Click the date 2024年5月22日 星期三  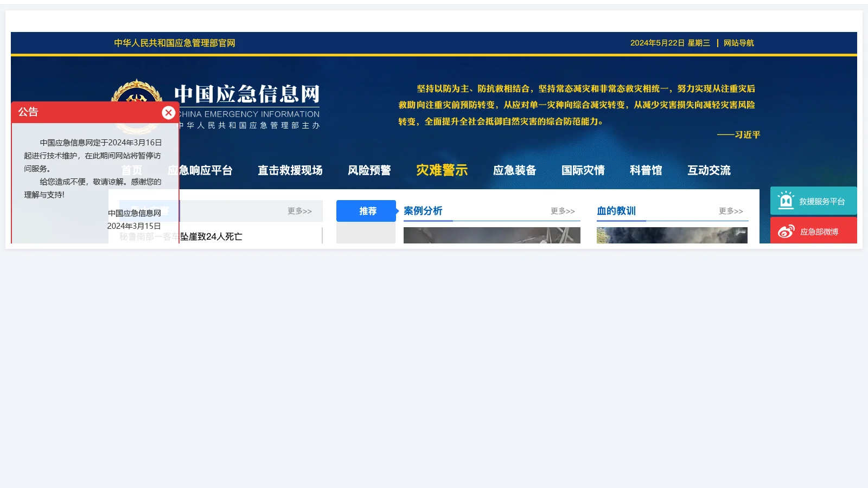(670, 43)
